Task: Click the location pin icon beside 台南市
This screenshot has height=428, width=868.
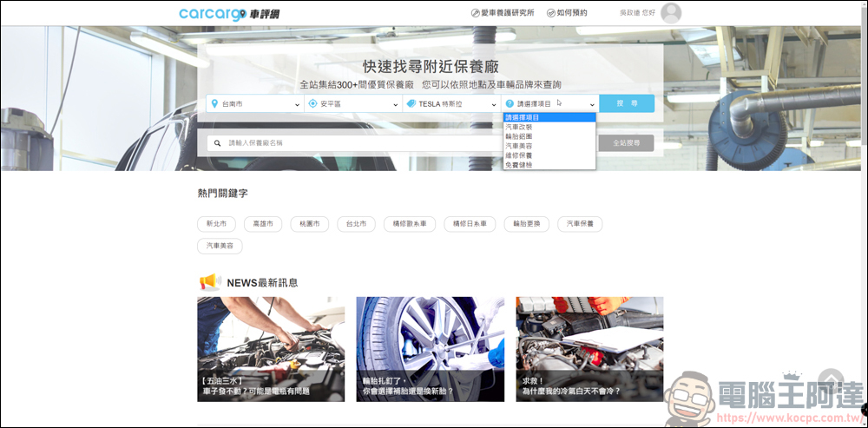Action: click(x=214, y=103)
